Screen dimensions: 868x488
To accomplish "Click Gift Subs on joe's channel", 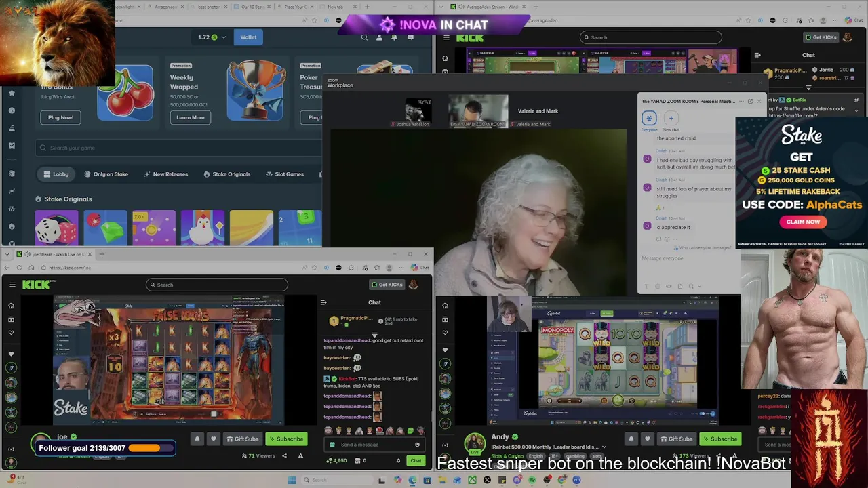I will (x=242, y=439).
